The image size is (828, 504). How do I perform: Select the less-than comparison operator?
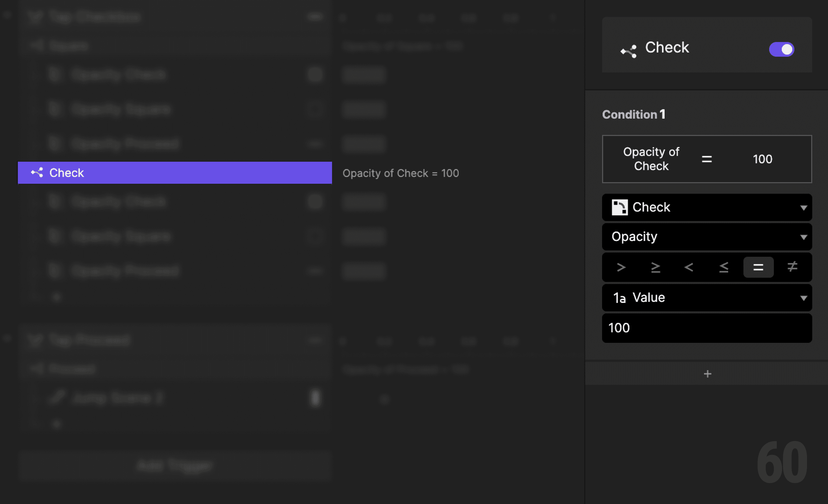pos(690,267)
